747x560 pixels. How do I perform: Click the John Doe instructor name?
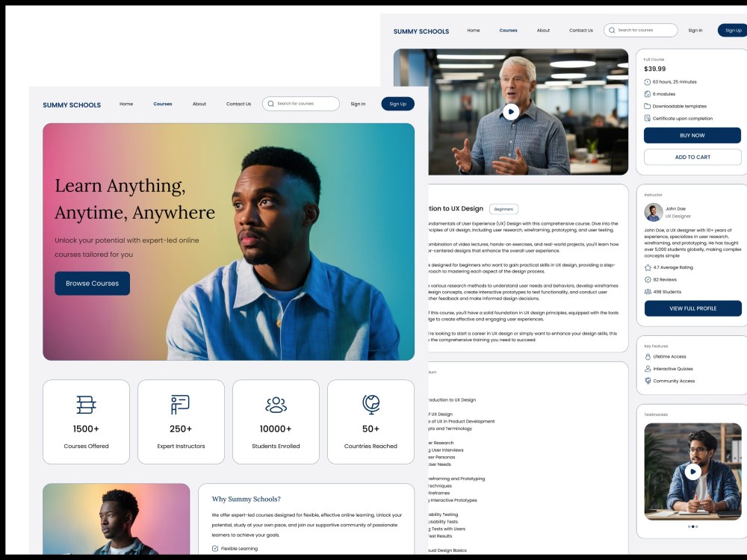[x=675, y=208]
